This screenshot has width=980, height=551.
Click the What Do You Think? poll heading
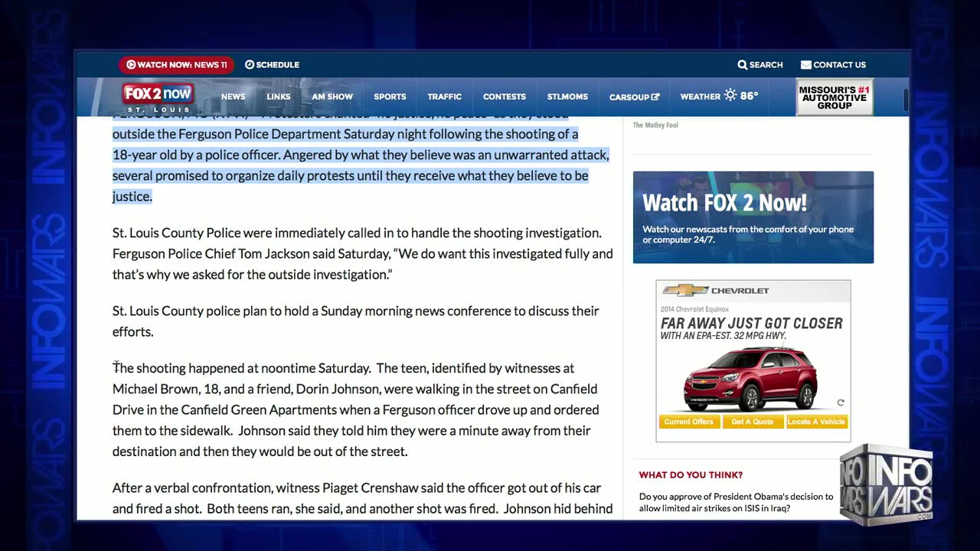(691, 475)
